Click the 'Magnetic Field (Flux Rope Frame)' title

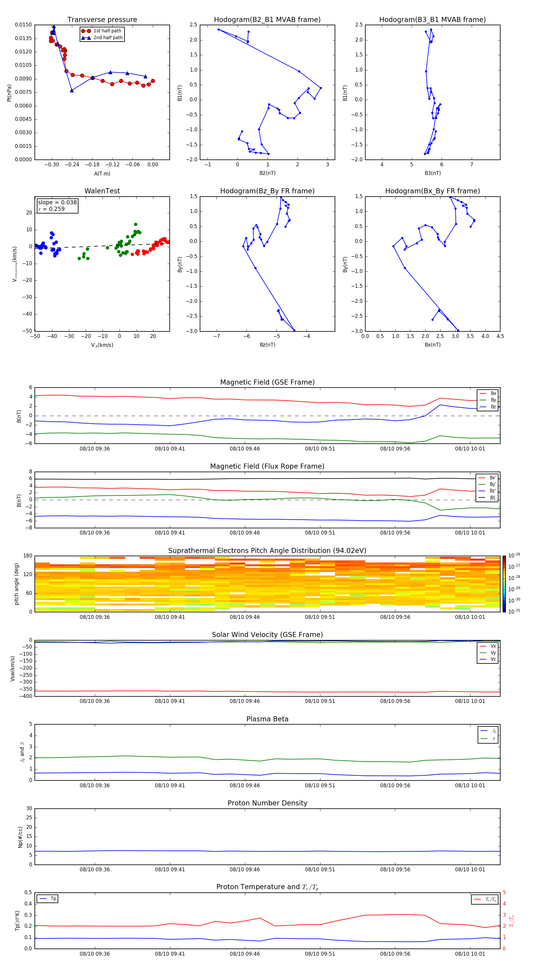pos(267,467)
